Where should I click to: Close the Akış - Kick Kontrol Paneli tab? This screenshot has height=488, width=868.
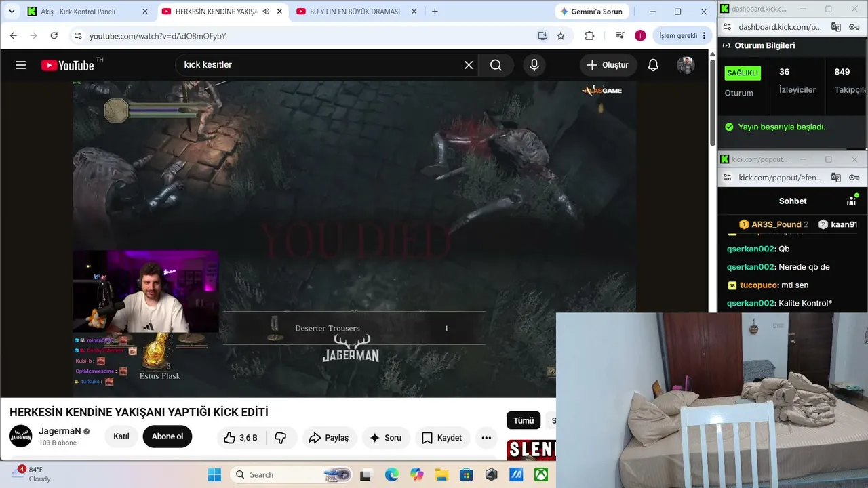tap(144, 12)
